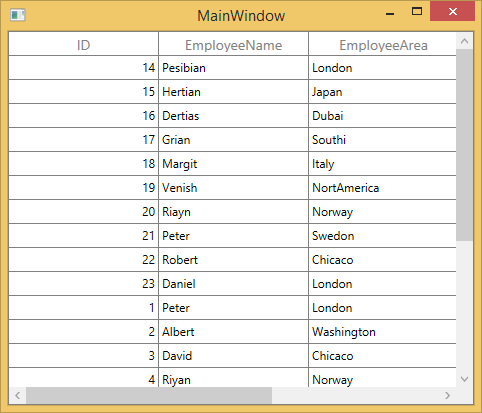Select the ID cell with value 3
The width and height of the screenshot is (482, 413).
(84, 356)
